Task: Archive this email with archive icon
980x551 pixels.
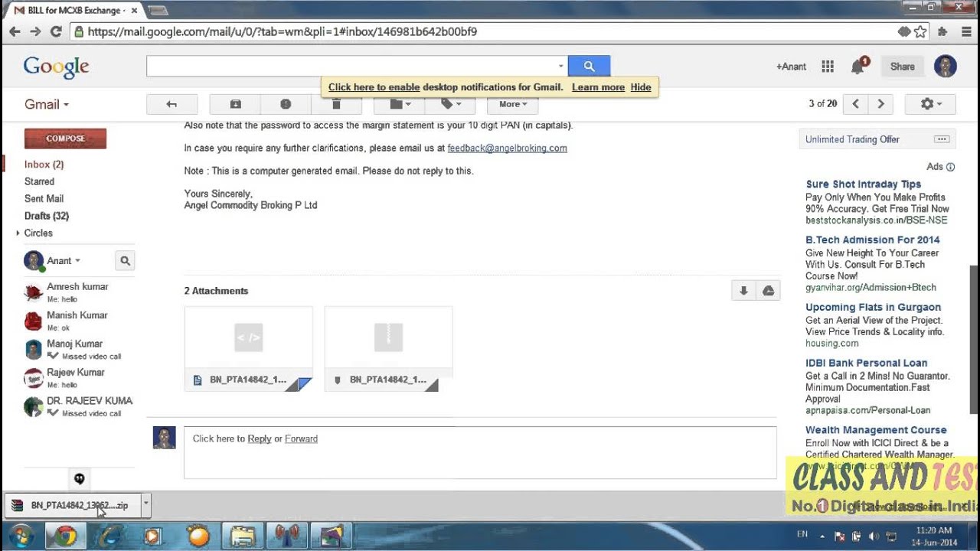Action: click(235, 104)
